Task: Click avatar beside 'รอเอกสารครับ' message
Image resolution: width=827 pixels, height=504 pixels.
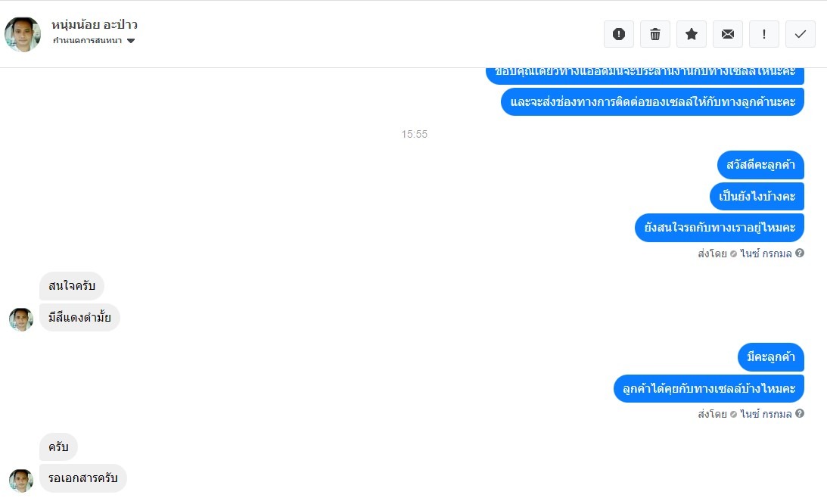Action: [x=21, y=481]
